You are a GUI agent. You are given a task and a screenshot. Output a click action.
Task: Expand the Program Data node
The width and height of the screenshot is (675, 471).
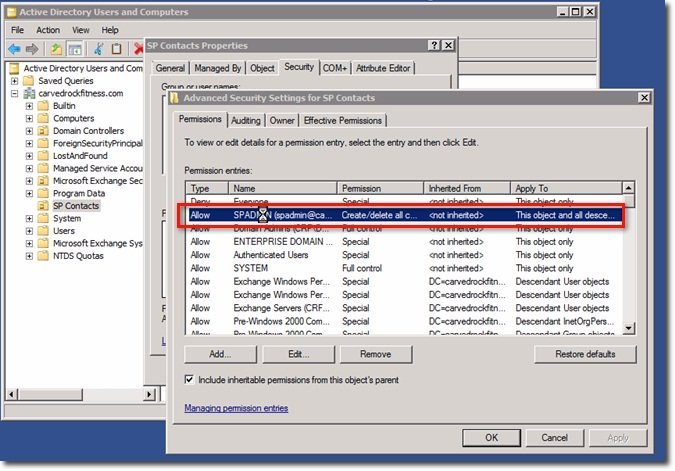pos(29,193)
